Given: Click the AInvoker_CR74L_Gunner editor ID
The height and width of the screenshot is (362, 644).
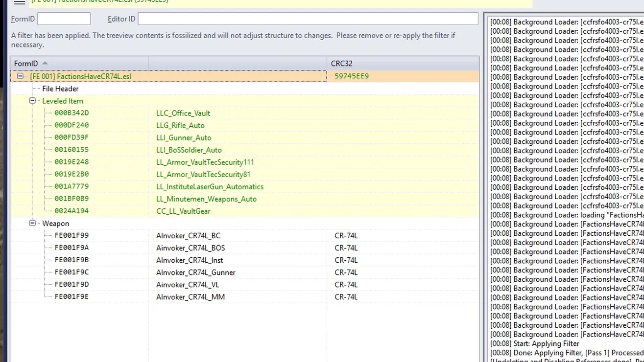Looking at the screenshot, I should (196, 272).
